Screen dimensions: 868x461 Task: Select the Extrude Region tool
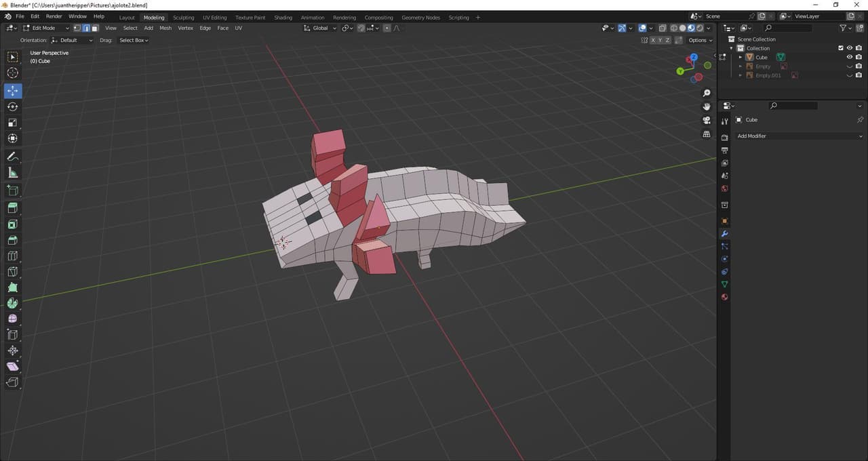click(x=13, y=208)
